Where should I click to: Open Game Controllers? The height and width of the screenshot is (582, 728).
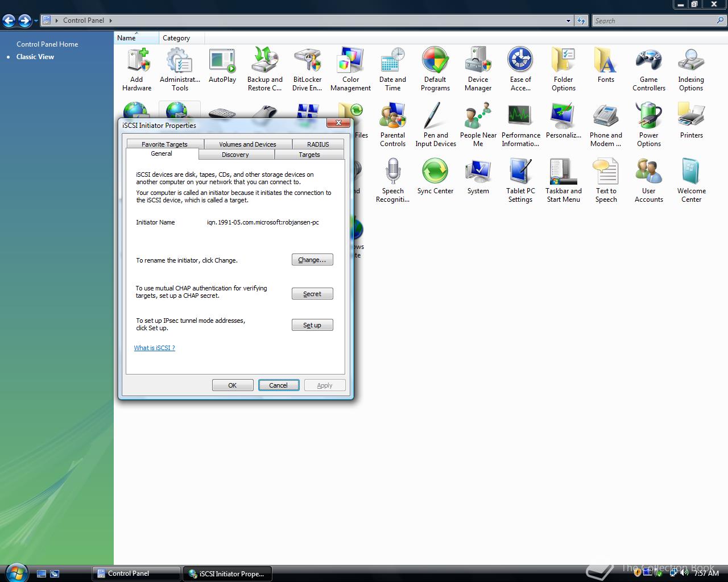[x=649, y=69]
